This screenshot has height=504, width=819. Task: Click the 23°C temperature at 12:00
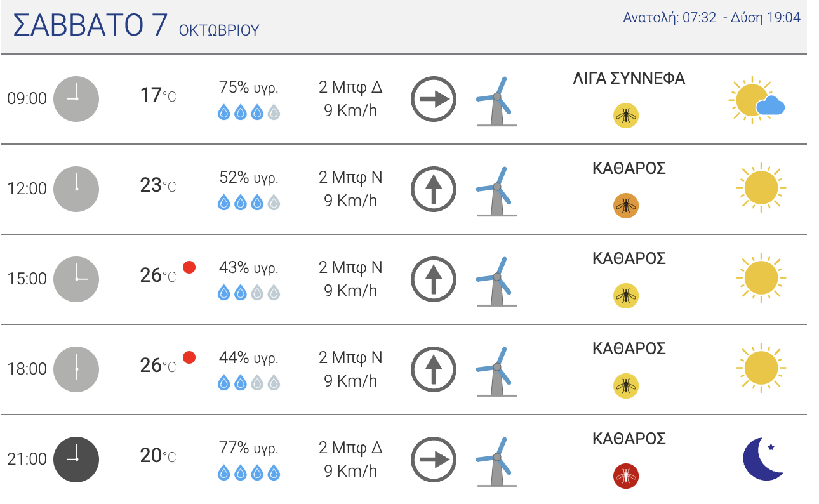(158, 185)
